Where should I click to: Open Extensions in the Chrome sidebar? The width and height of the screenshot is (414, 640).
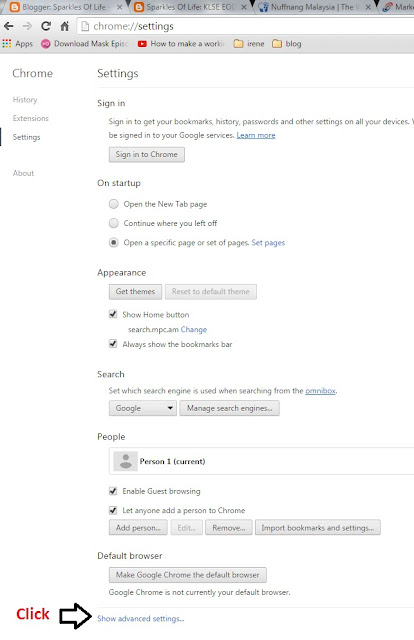[x=31, y=118]
